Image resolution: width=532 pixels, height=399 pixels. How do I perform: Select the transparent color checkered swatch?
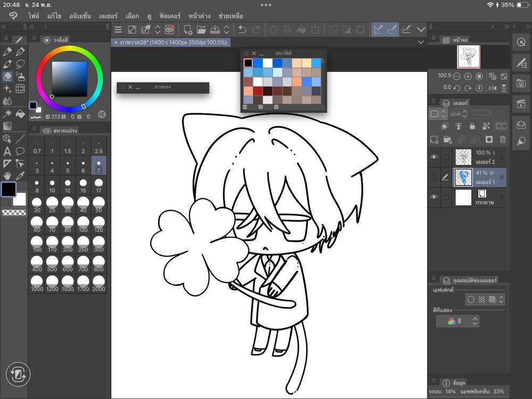pos(14,213)
